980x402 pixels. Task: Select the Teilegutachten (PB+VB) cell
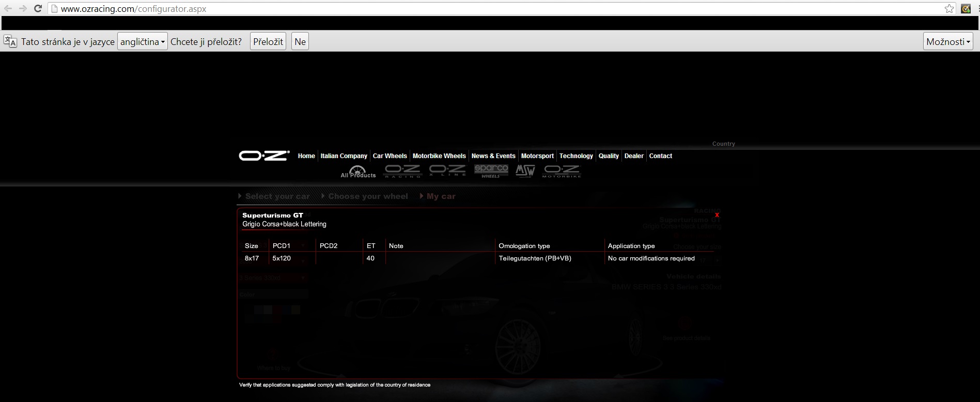pos(535,258)
